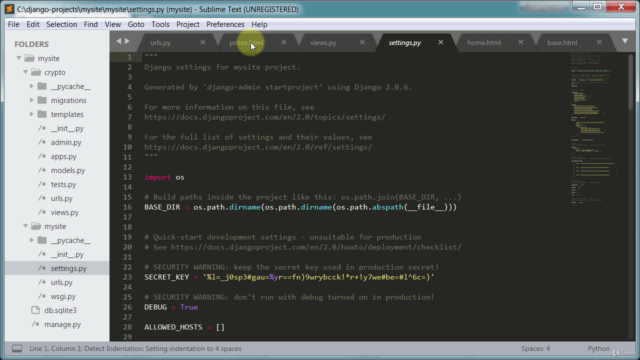Open the Spaces: 4 indentation selector

[x=535, y=349]
